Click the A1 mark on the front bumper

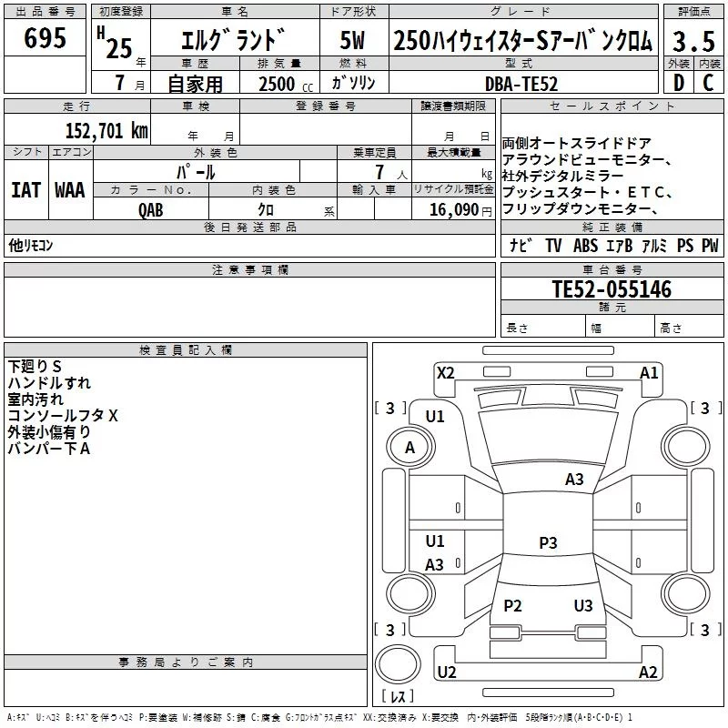pyautogui.click(x=649, y=373)
